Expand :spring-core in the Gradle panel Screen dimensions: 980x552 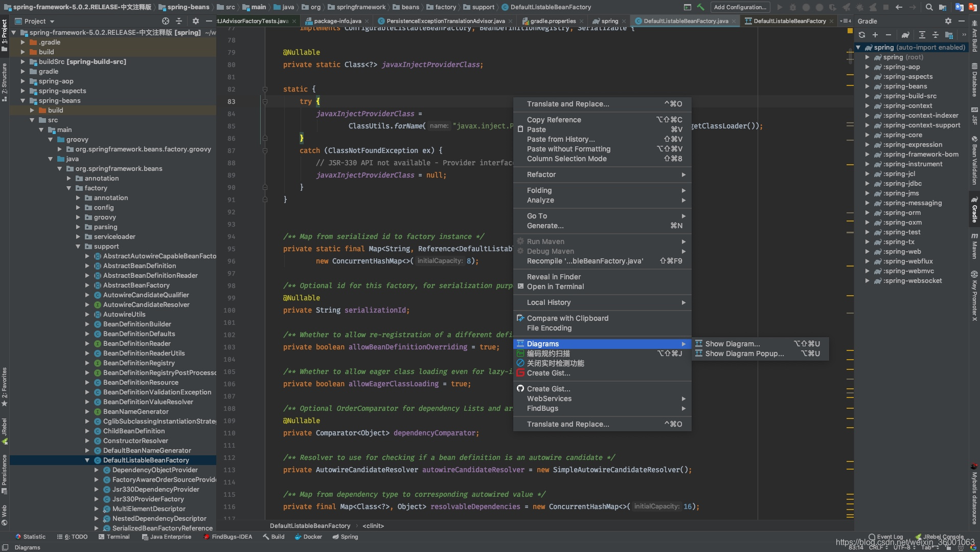click(867, 135)
